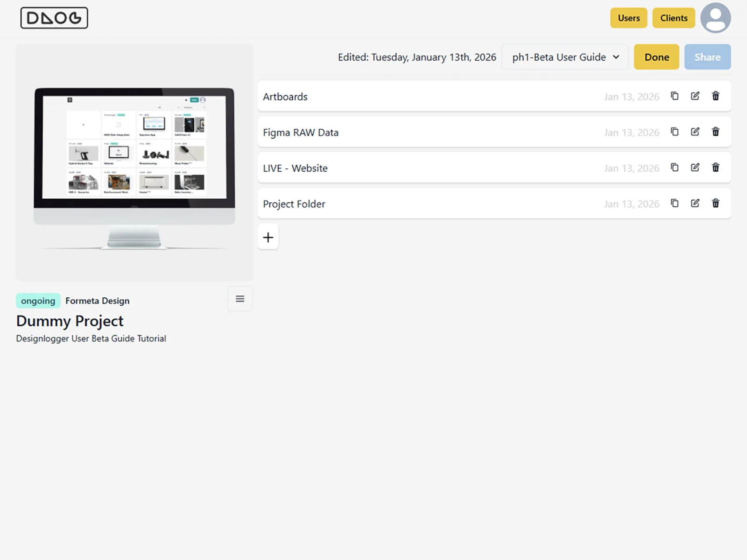The height and width of the screenshot is (560, 747).
Task: Open the ph1-Beta User Guide dropdown
Action: pos(565,57)
